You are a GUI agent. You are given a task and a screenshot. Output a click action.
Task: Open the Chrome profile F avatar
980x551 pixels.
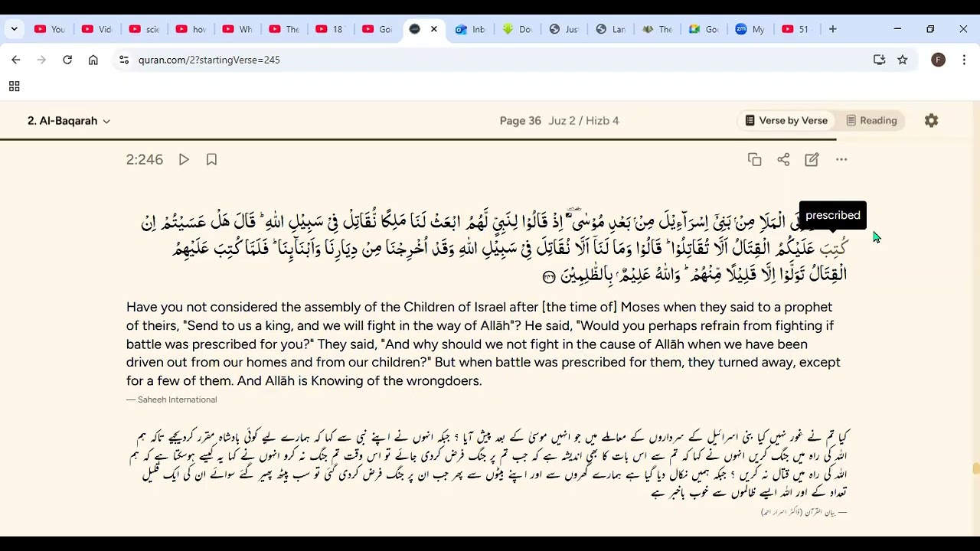[938, 60]
